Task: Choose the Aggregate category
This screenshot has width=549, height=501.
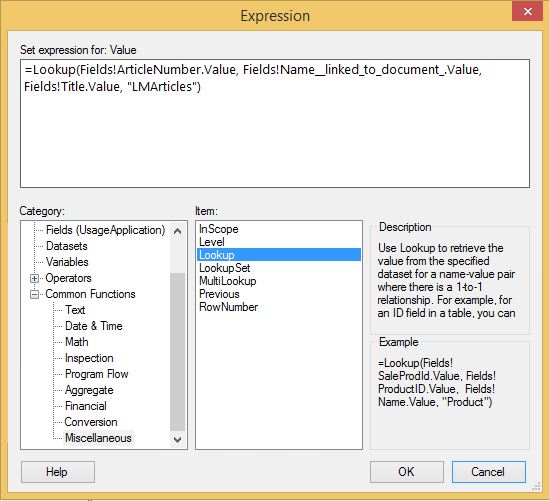Action: [x=89, y=390]
